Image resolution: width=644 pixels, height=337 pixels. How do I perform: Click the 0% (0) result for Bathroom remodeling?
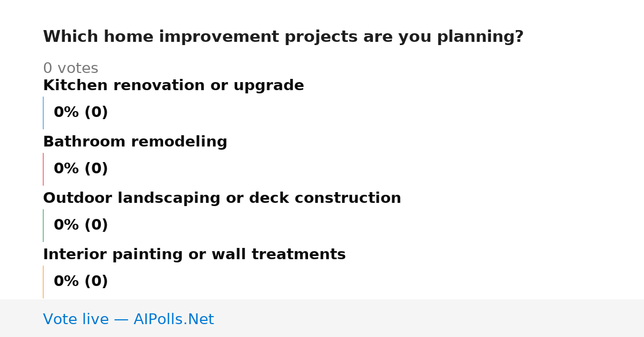(x=81, y=169)
